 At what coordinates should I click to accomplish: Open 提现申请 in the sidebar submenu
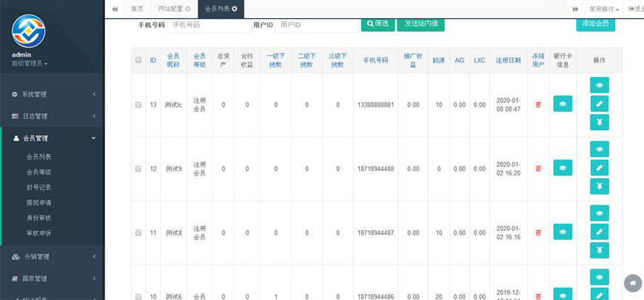pyautogui.click(x=39, y=202)
